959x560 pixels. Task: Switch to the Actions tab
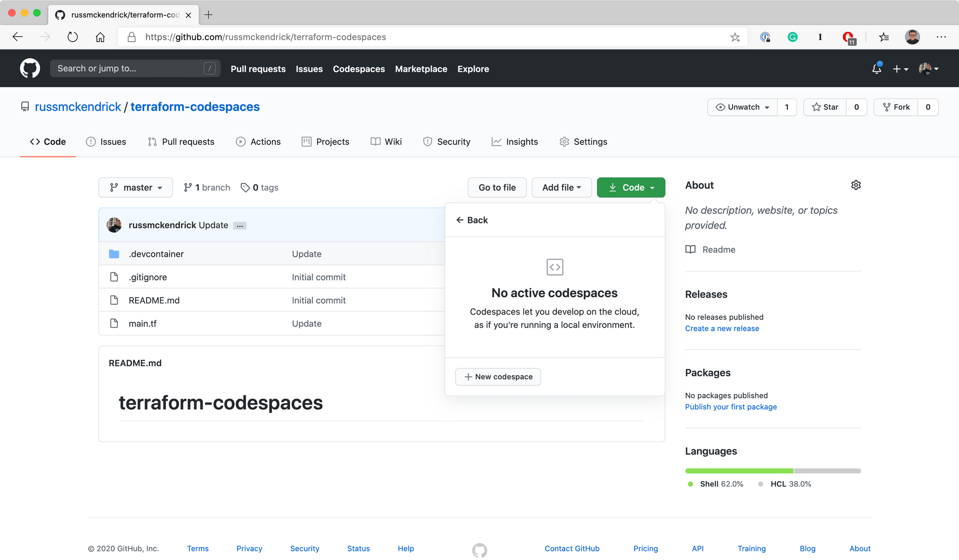pos(258,142)
